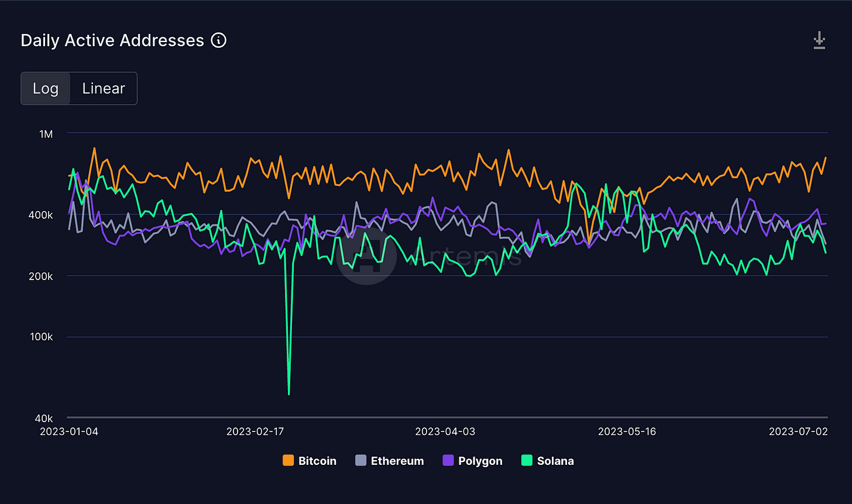Switch the chart to Log scale
Viewport: 852px width, 504px height.
click(46, 88)
